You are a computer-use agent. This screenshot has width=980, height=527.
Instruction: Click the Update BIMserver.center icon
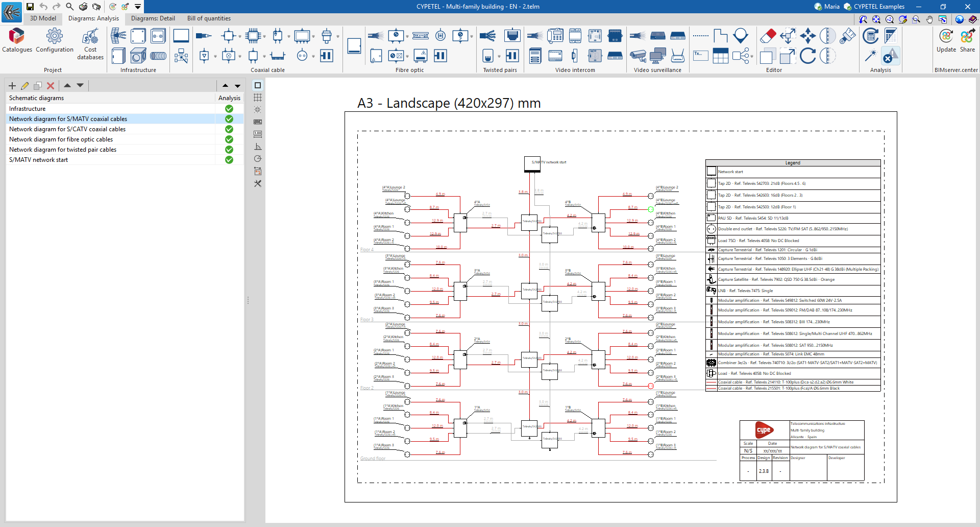(946, 40)
